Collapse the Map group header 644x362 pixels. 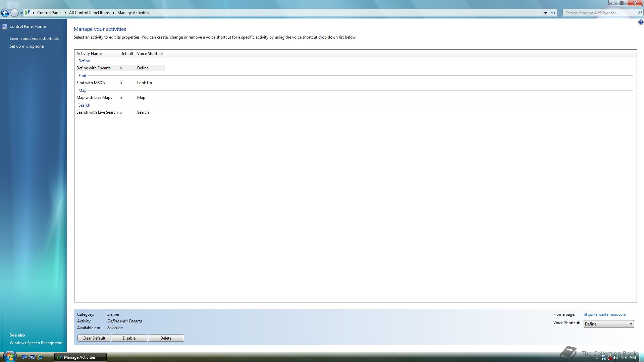[x=83, y=90]
